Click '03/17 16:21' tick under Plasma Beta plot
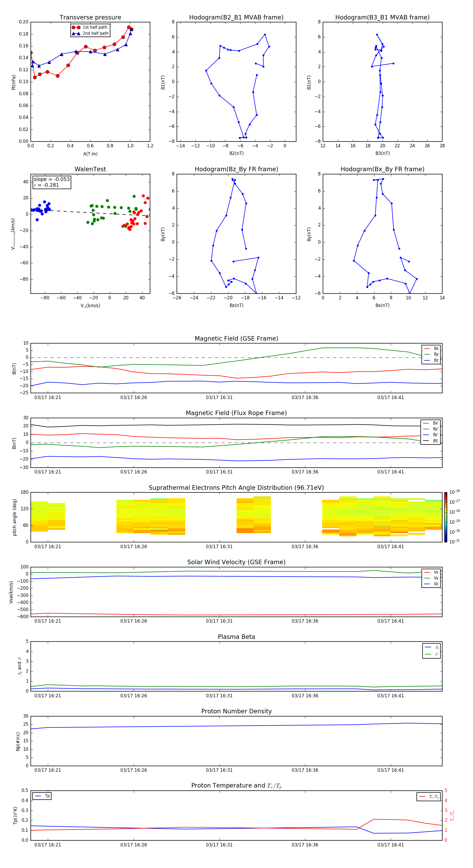This screenshot has width=473, height=868. click(48, 696)
